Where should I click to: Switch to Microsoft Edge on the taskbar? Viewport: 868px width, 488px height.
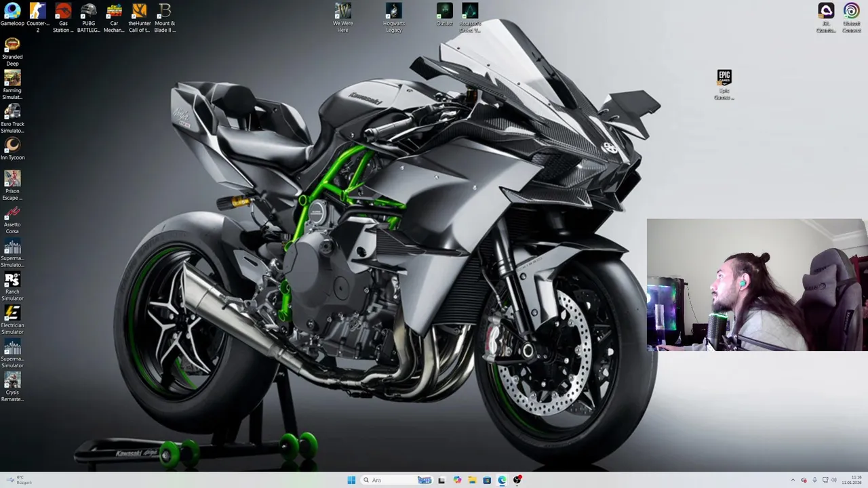(502, 480)
